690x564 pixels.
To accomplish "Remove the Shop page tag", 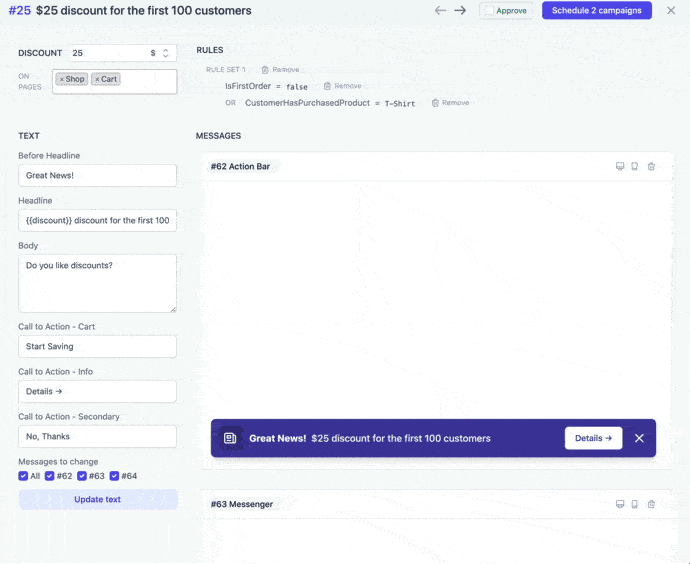I will 62,79.
